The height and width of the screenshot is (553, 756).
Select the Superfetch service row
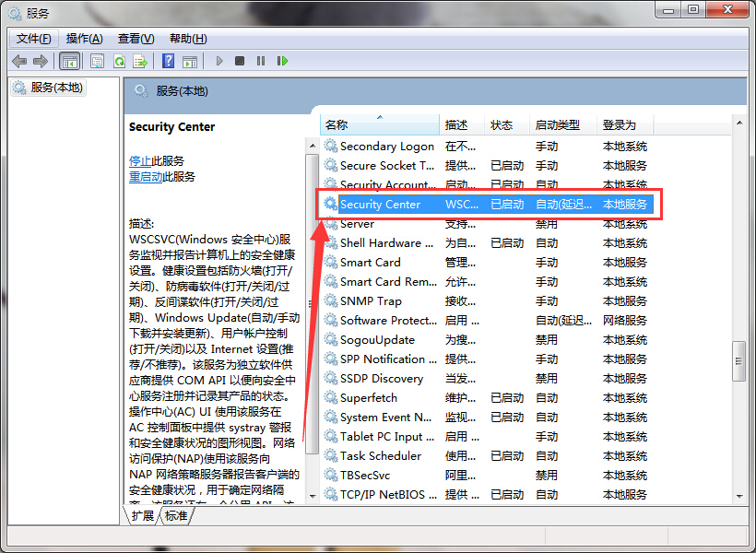pos(369,398)
